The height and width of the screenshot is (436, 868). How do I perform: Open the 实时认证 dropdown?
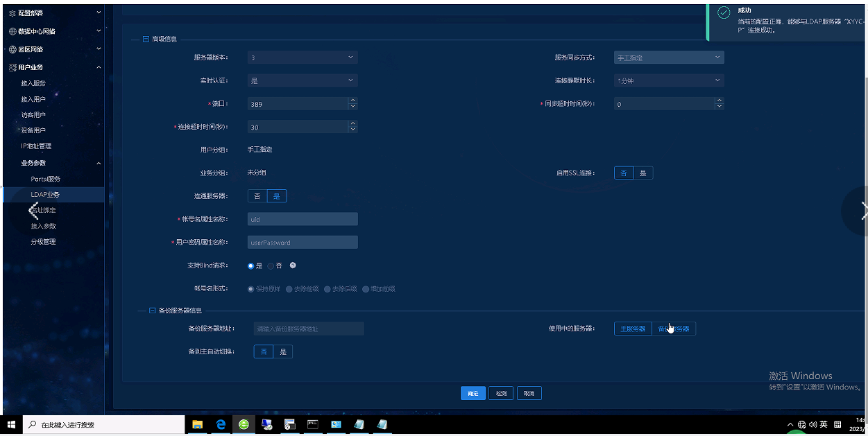(303, 80)
